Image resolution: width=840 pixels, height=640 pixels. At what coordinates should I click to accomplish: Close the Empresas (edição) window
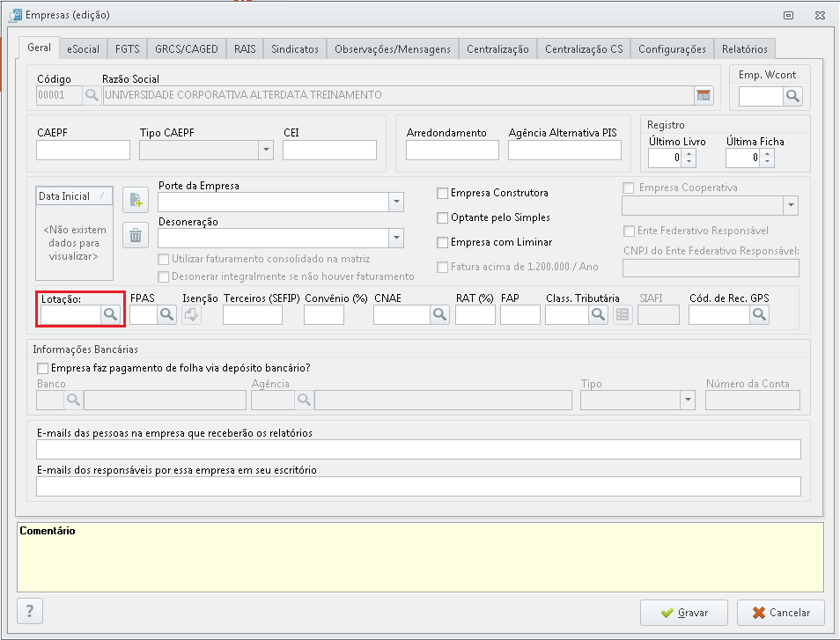820,16
